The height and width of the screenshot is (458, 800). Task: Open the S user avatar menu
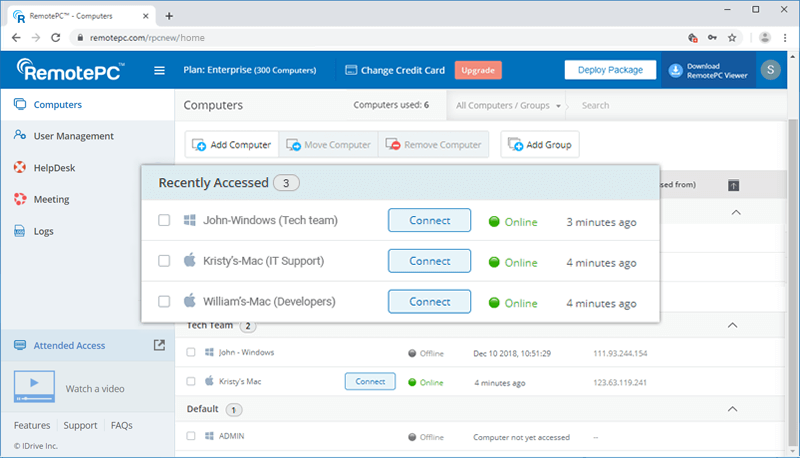(x=770, y=69)
